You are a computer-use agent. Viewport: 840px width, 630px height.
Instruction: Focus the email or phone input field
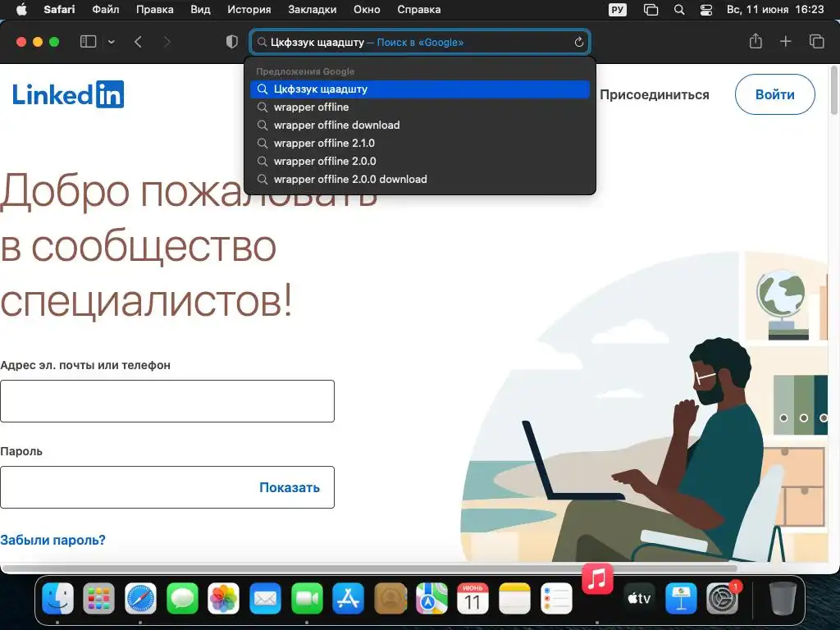(x=167, y=401)
